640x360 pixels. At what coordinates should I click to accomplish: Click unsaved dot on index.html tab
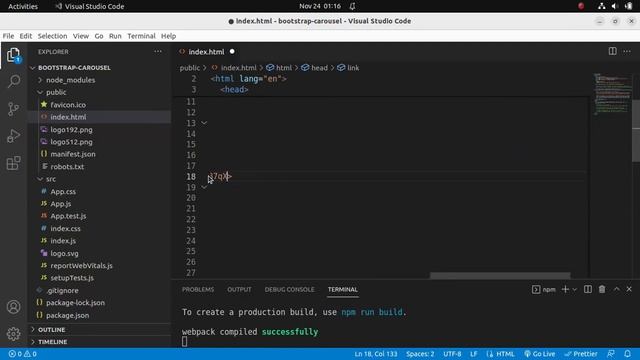[232, 51]
